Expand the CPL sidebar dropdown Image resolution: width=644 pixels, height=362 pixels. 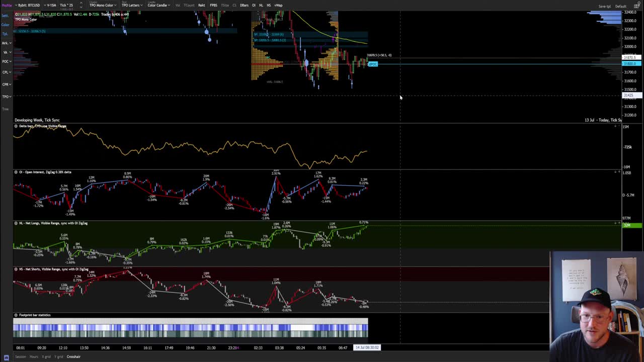(x=6, y=72)
